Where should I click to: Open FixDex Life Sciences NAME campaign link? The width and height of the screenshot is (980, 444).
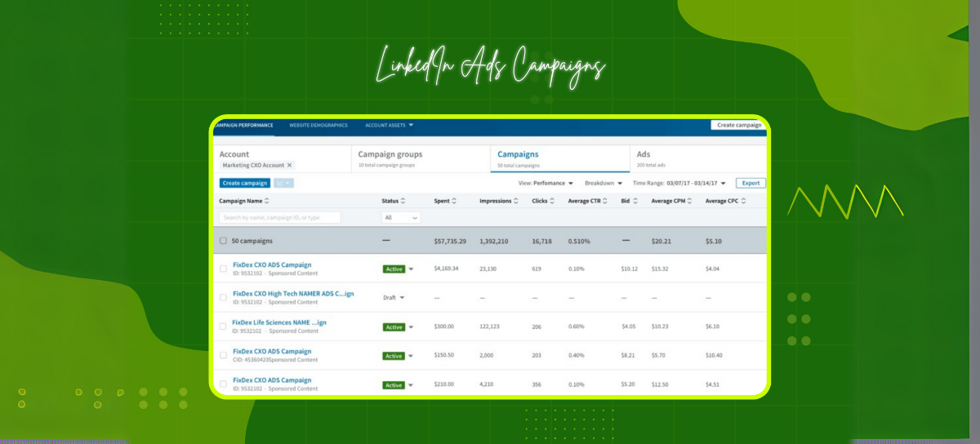tap(279, 322)
